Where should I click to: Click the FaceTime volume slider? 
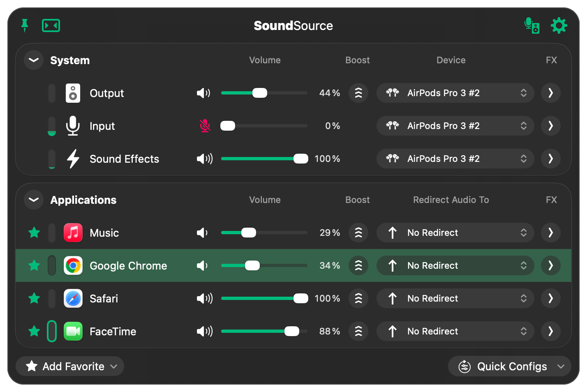(x=264, y=331)
